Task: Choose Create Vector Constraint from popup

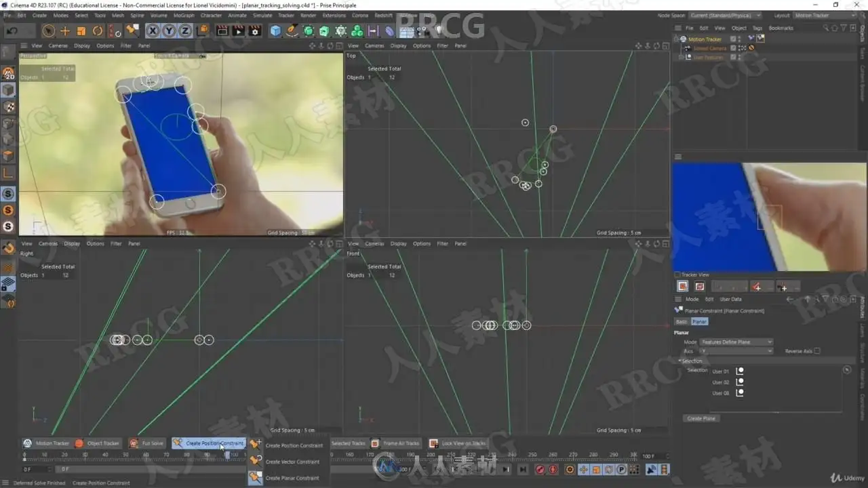Action: [x=285, y=462]
